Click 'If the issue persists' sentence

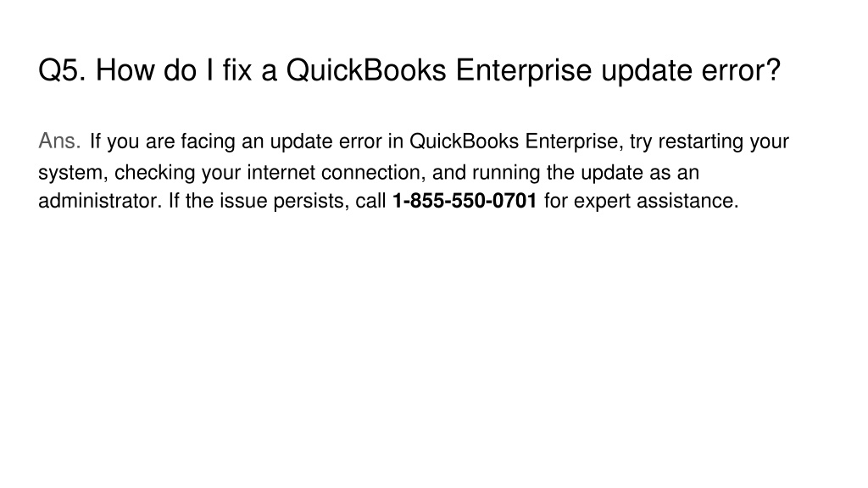coord(258,201)
